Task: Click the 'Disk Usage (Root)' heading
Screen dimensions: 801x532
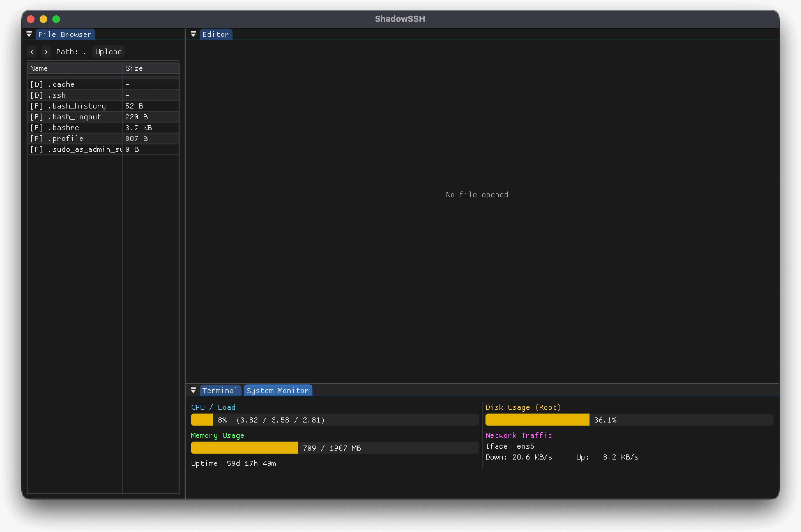Action: 523,407
